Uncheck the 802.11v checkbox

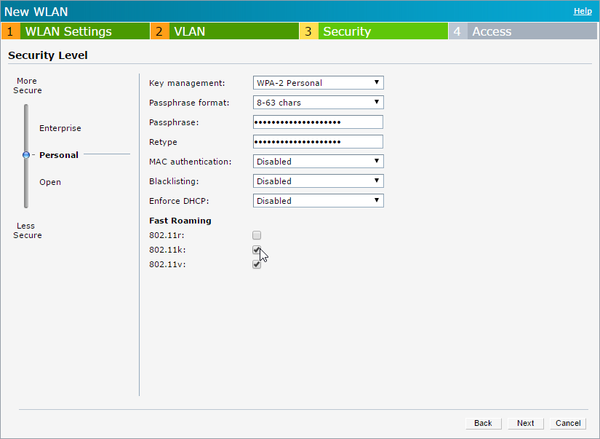[x=256, y=264]
